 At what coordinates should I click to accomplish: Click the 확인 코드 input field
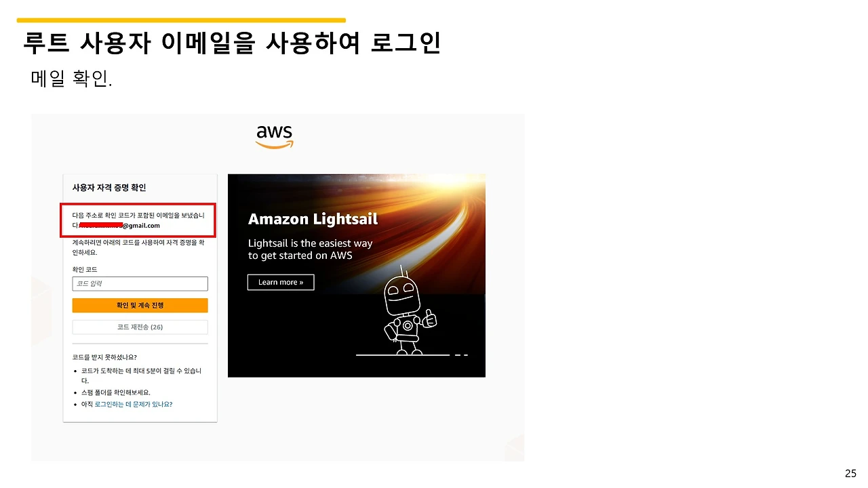point(140,284)
